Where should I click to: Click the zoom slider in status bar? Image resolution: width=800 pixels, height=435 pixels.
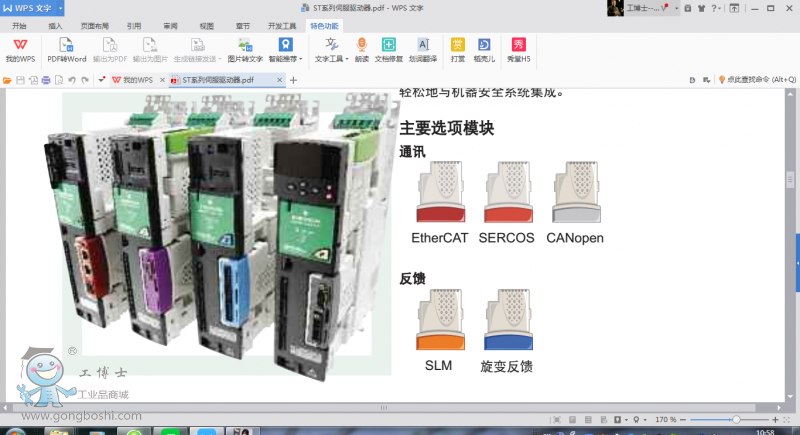tap(736, 419)
